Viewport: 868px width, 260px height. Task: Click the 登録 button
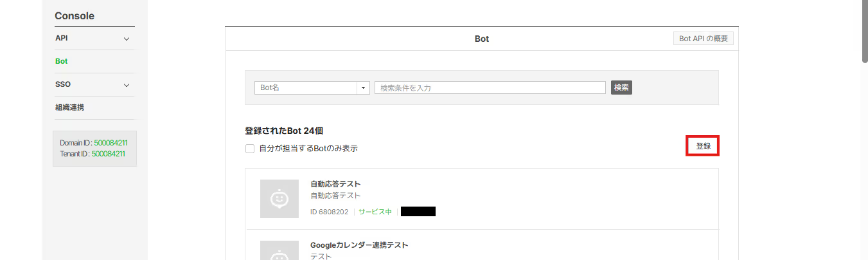tap(703, 146)
